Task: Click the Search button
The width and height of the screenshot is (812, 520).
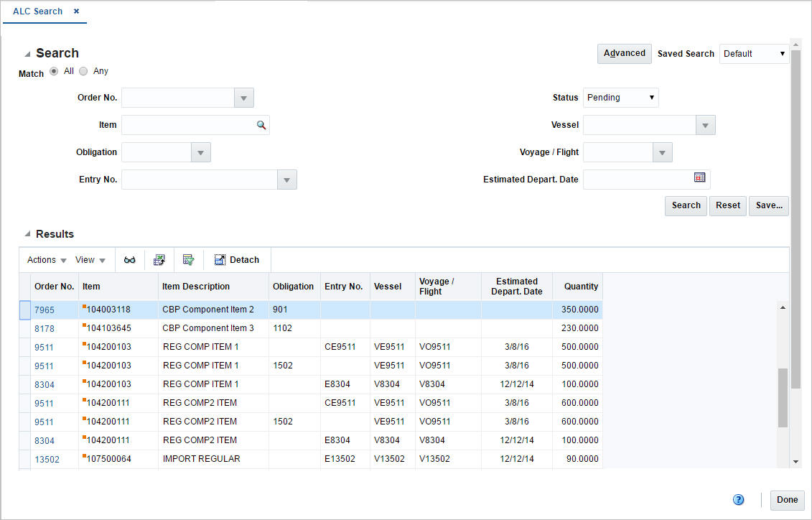Action: point(685,205)
